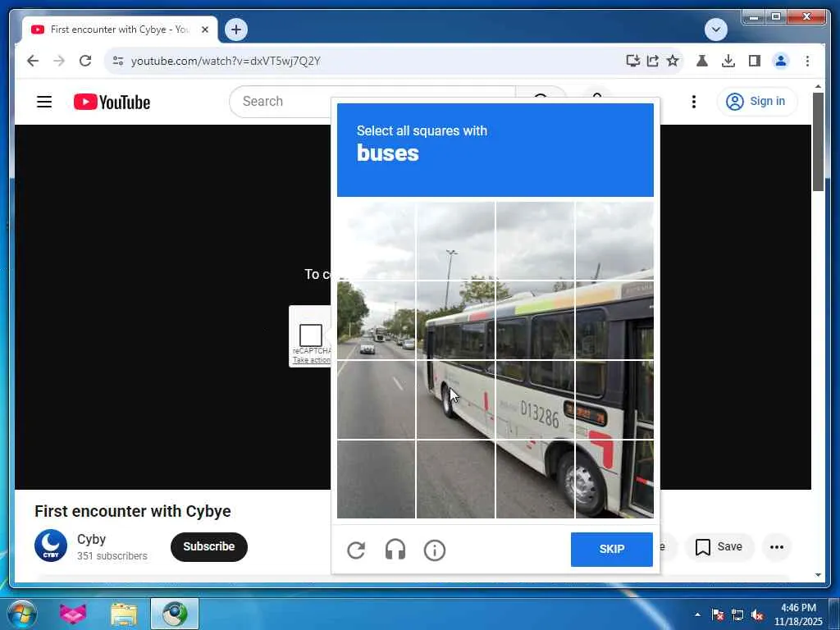
Task: Open the Windows Start button
Action: [x=22, y=614]
